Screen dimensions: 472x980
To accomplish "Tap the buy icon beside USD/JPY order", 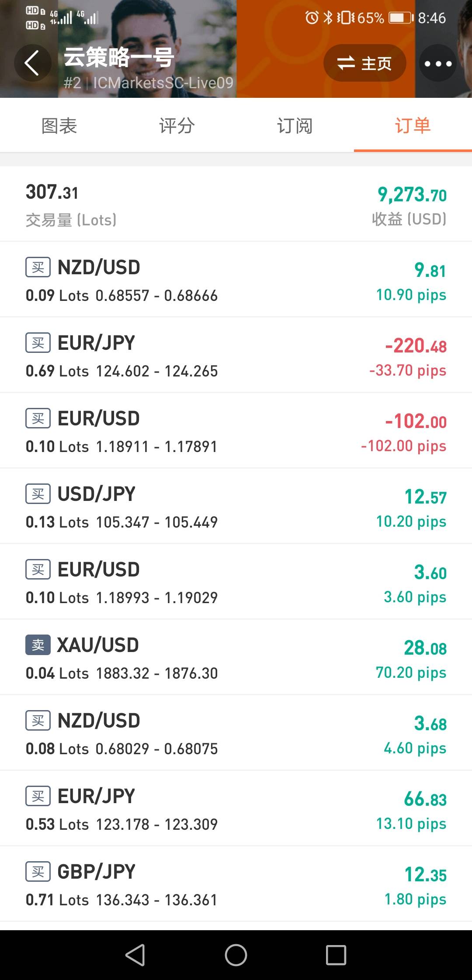I will pos(38,494).
